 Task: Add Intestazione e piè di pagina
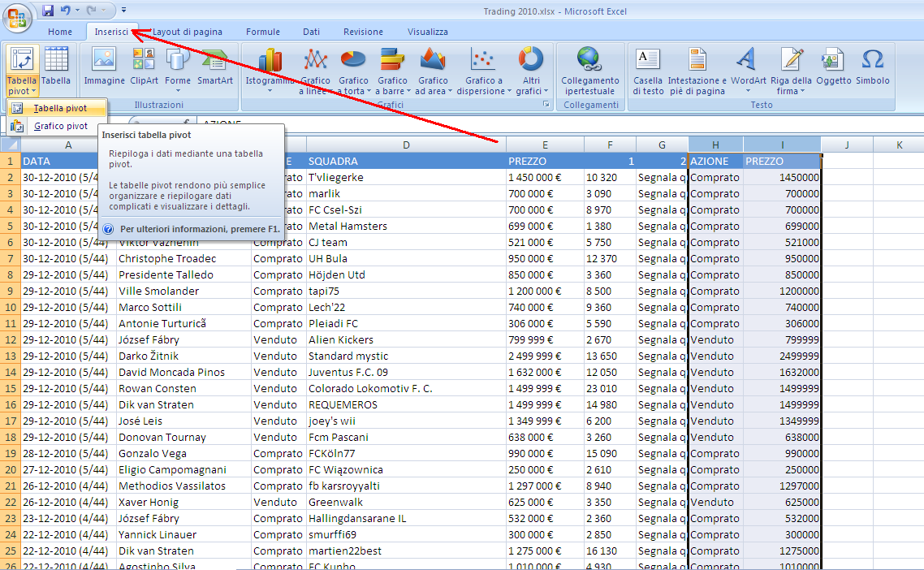tap(697, 71)
